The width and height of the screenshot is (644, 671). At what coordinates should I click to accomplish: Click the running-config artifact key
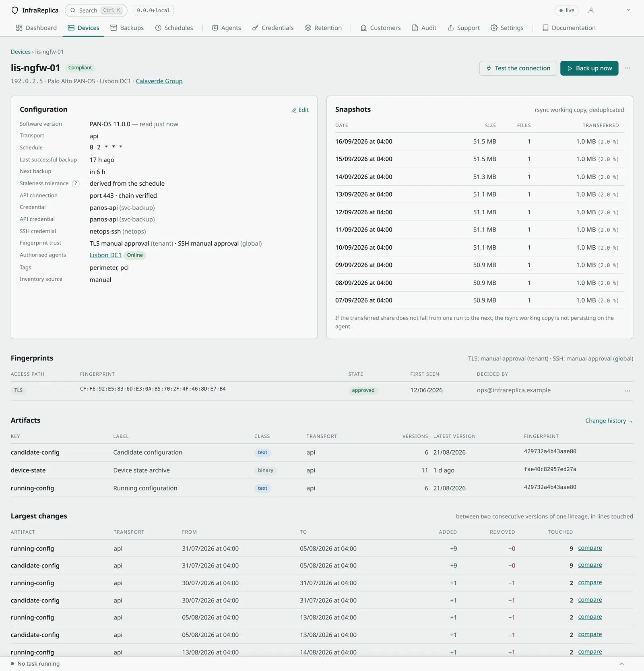pos(32,488)
